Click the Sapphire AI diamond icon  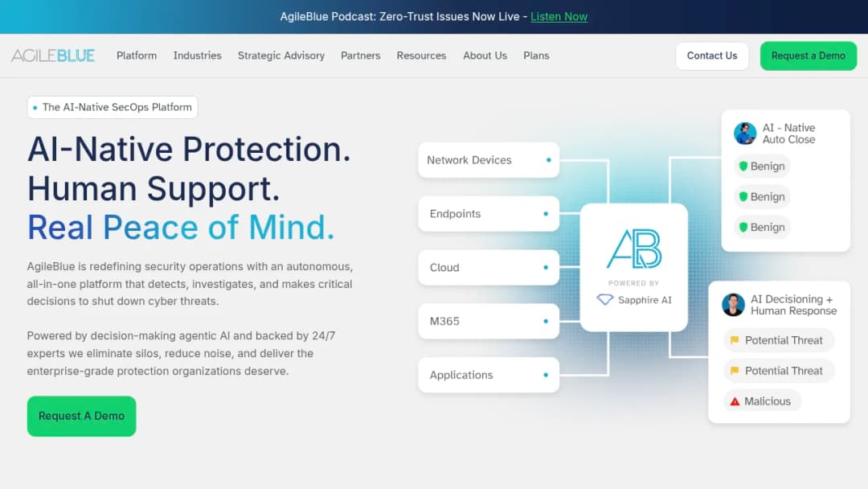pos(604,300)
